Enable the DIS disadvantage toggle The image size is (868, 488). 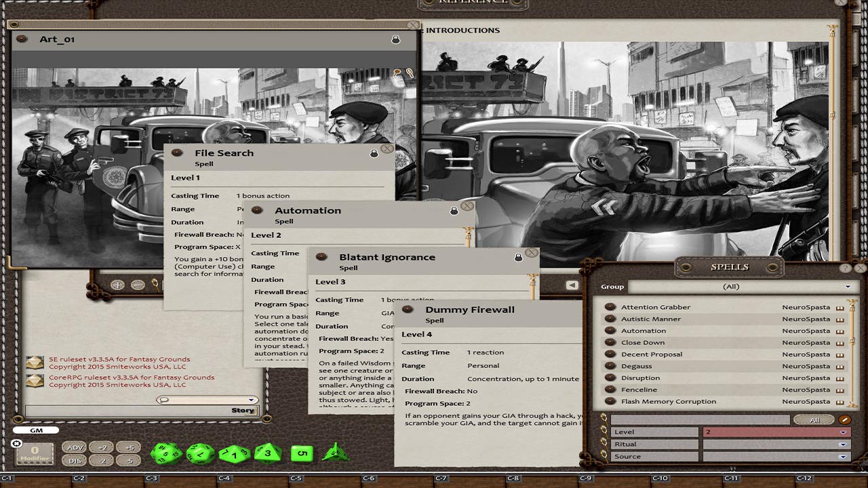click(75, 460)
